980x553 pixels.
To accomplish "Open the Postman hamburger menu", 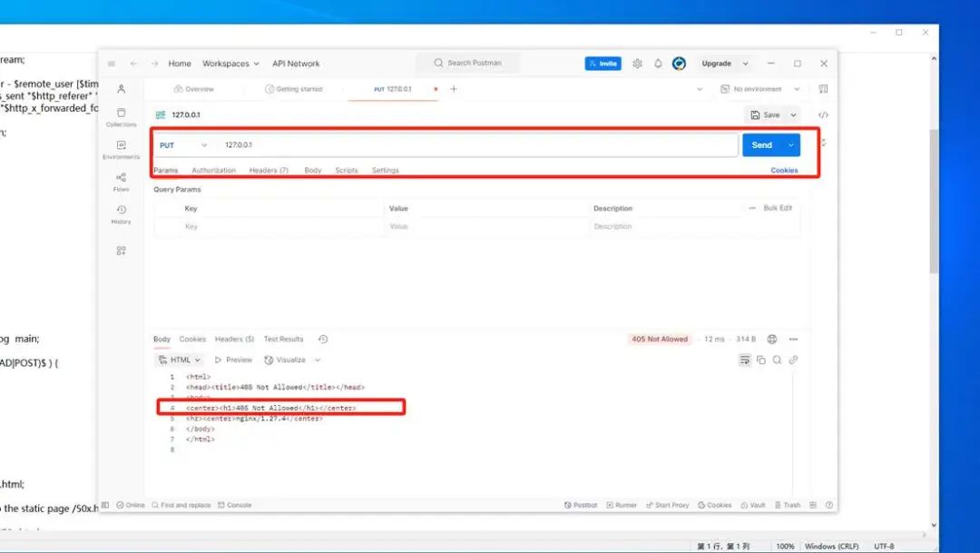I will tap(112, 64).
